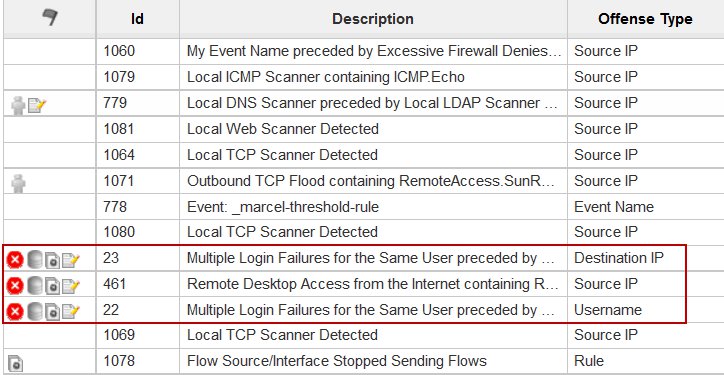This screenshot has width=724, height=375.
Task: Click the user assigned icon on offense 779
Action: point(18,105)
